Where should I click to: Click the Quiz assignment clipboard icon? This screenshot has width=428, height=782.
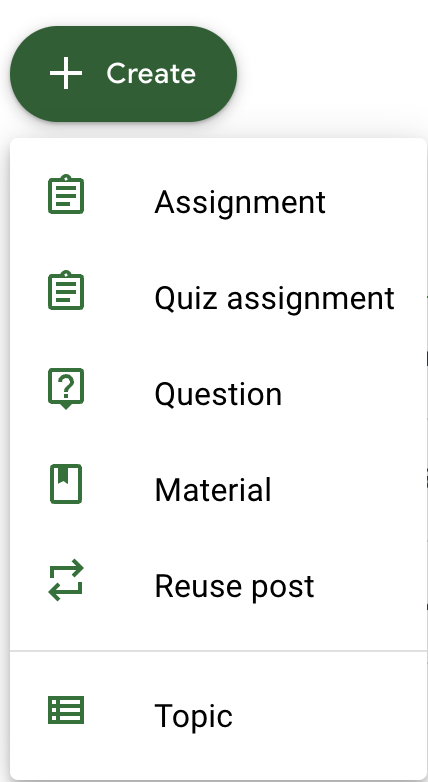click(x=66, y=290)
